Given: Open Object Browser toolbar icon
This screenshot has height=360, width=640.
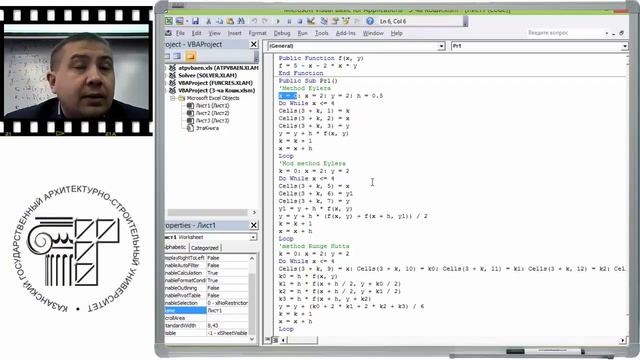Looking at the screenshot, I should click(346, 21).
